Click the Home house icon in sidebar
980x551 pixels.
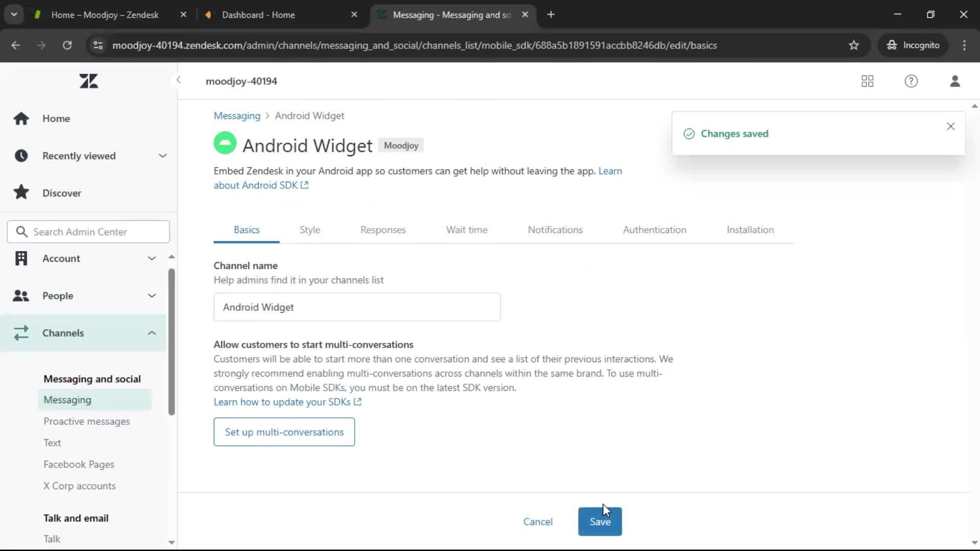click(x=21, y=118)
